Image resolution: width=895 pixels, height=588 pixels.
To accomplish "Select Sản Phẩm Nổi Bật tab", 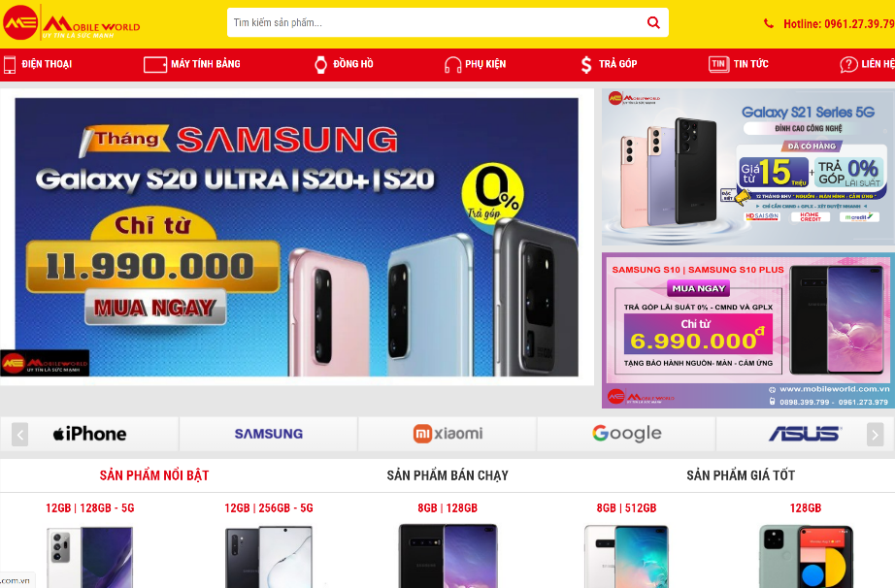I will tap(154, 475).
